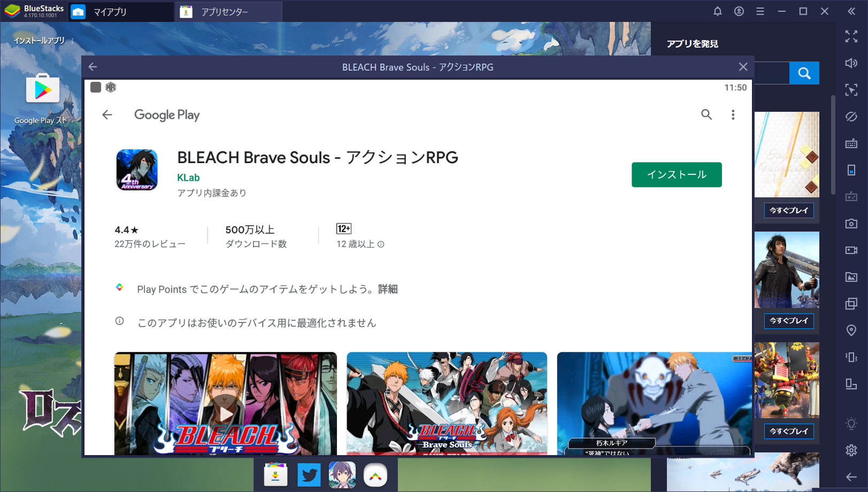Play the BLEACH trailer video thumbnail
This screenshot has height=492, width=868.
(226, 404)
